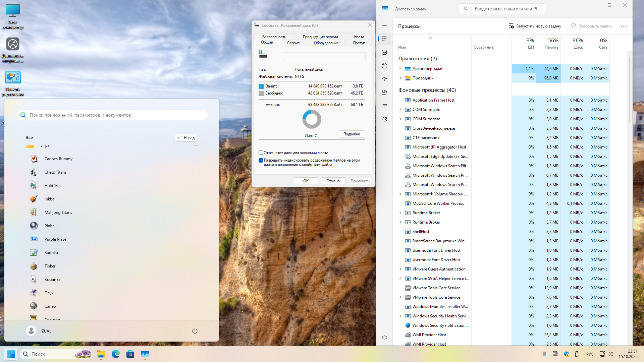This screenshot has height=362, width=644.
Task: Switch to the Сервис tab
Action: click(293, 43)
